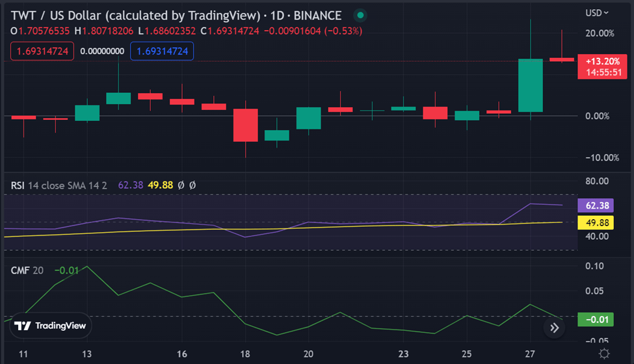The width and height of the screenshot is (634, 364).
Task: Click the change value −0.00901604 (−0.53%)
Action: [x=313, y=31]
